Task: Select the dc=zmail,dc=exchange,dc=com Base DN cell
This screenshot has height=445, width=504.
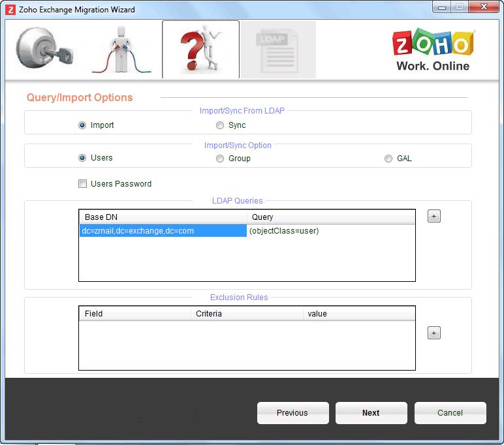Action: (163, 231)
